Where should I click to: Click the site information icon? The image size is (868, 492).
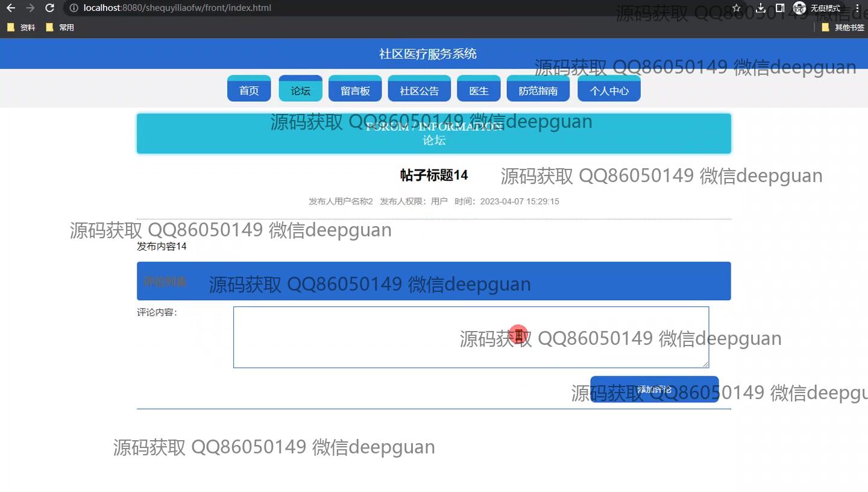click(74, 8)
